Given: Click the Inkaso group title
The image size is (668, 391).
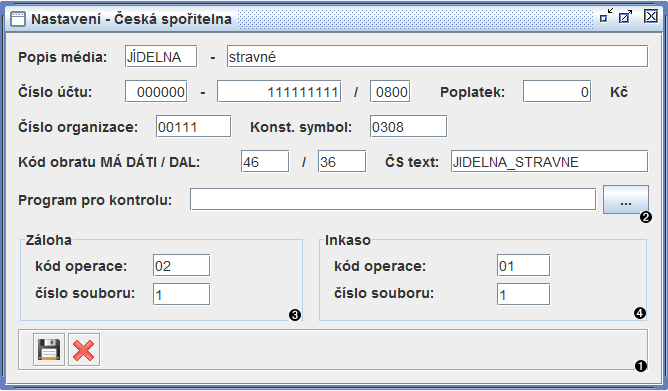Looking at the screenshot, I should coord(348,240).
